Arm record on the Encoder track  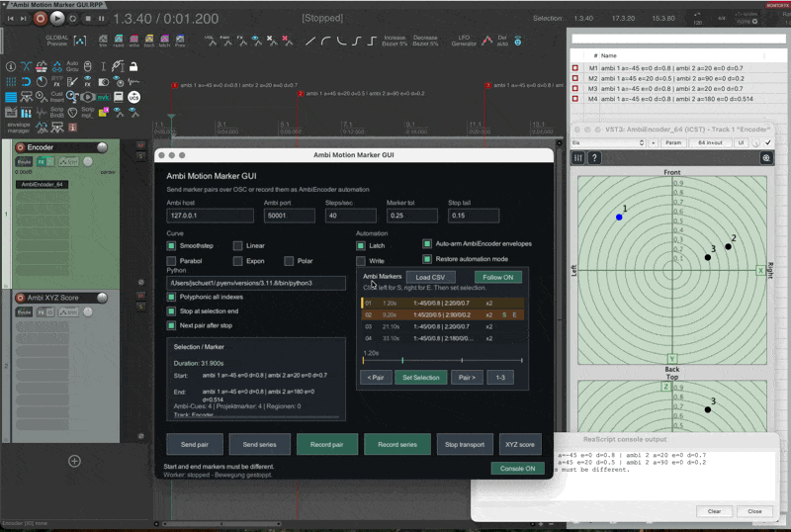pyautogui.click(x=20, y=147)
